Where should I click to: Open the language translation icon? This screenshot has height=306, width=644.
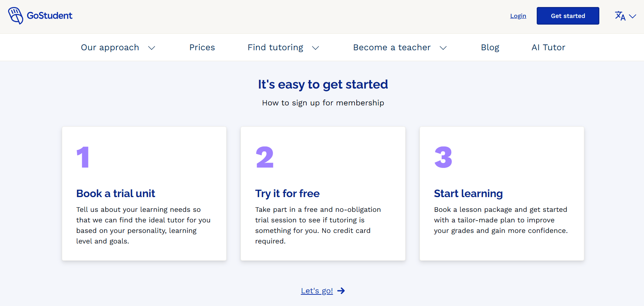[620, 16]
